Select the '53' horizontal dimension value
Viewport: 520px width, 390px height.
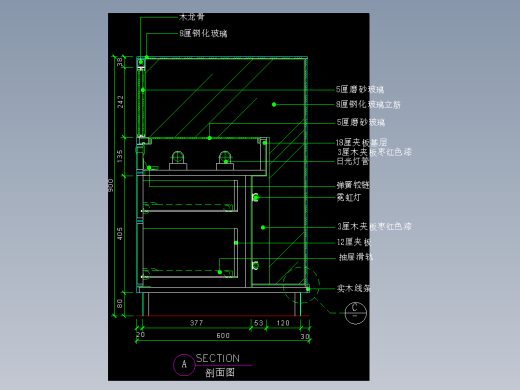pos(259,323)
